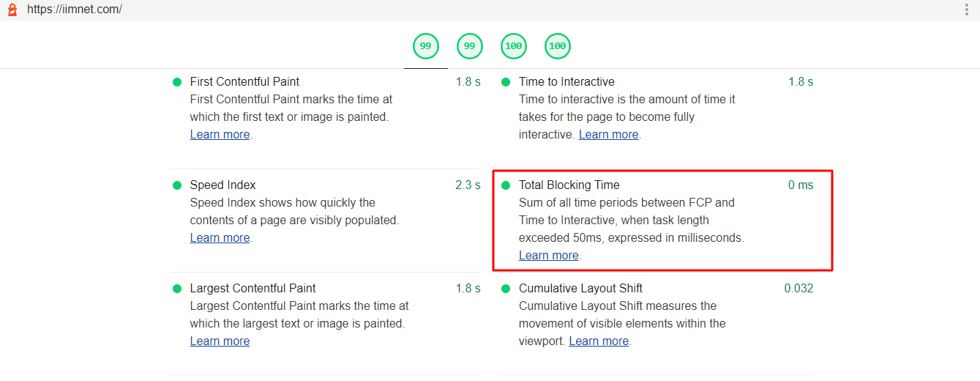980x381 pixels.
Task: Follow Learn more link under Speed Index
Action: 220,238
